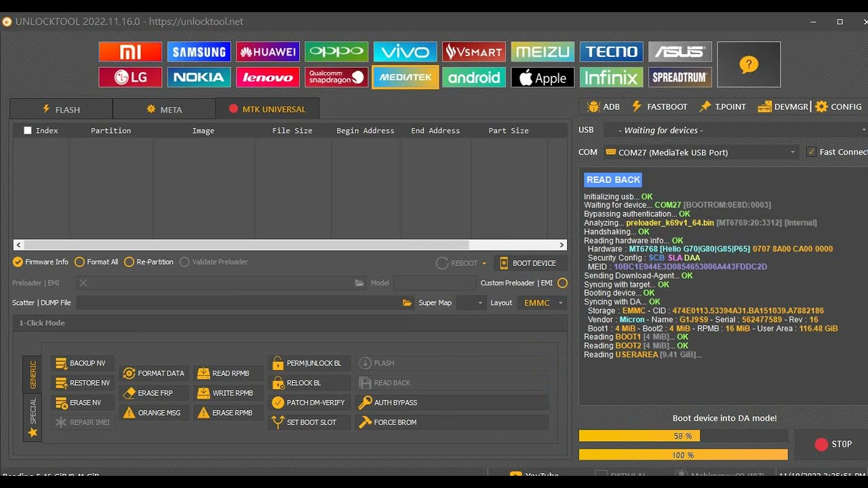
Task: Open the help question mark tile
Action: (749, 64)
